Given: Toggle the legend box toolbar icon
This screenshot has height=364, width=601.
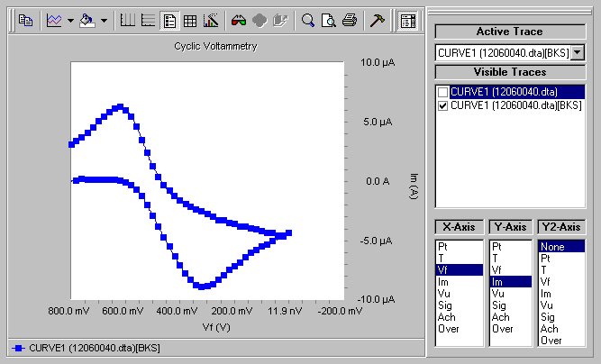Looking at the screenshot, I should [169, 21].
